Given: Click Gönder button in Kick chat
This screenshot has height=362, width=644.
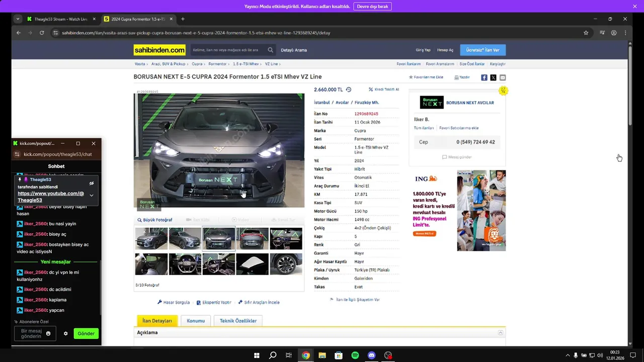Looking at the screenshot, I should click(x=86, y=333).
